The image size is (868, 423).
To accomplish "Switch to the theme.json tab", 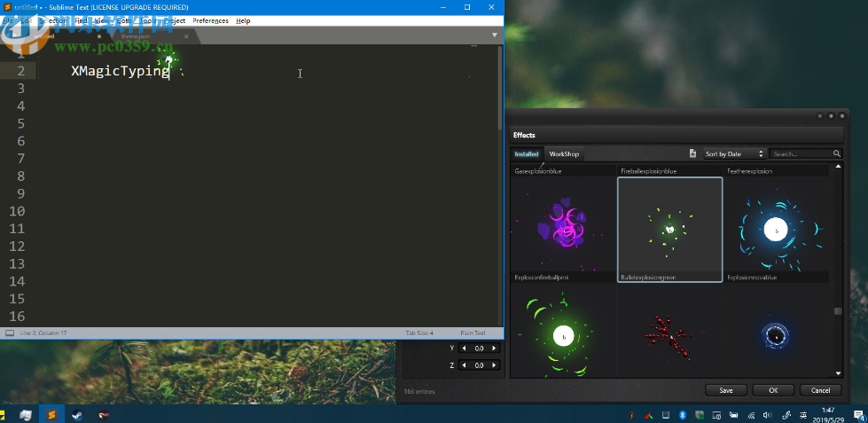I will [137, 36].
